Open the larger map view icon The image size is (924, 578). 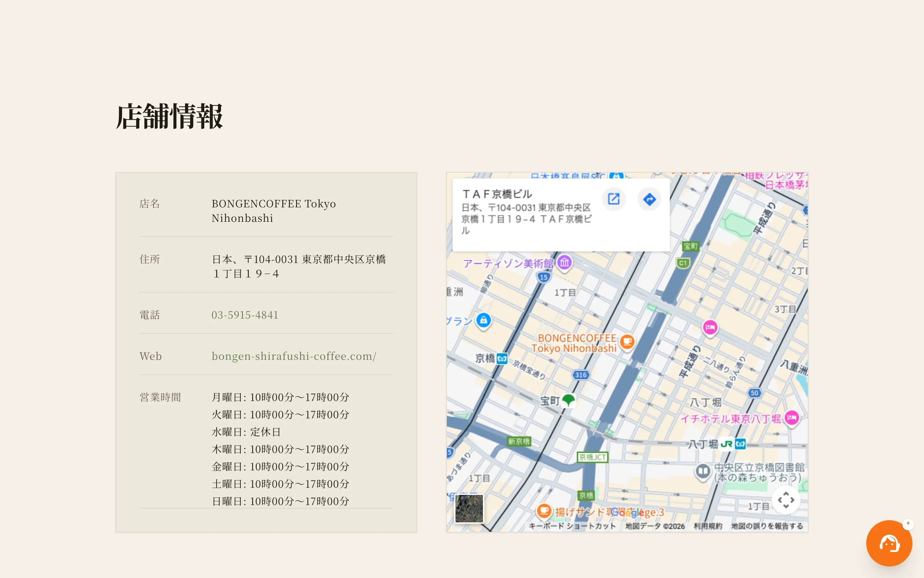coord(614,199)
